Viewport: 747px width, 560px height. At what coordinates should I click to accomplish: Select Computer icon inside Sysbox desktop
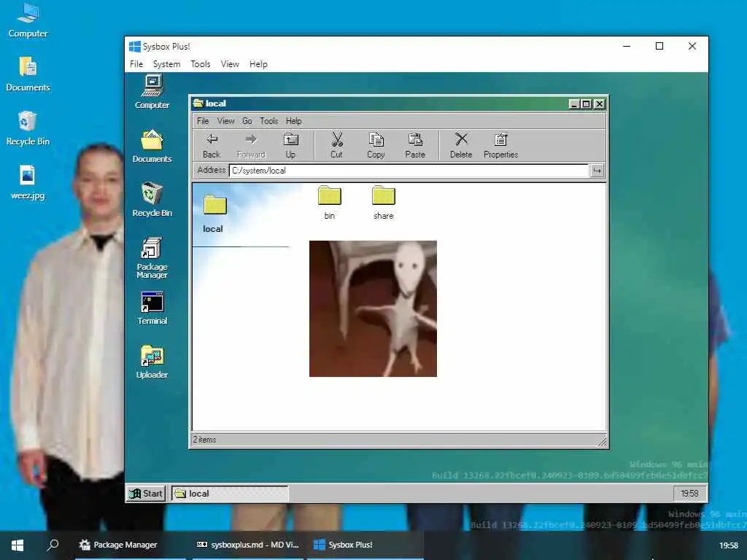pyautogui.click(x=152, y=92)
